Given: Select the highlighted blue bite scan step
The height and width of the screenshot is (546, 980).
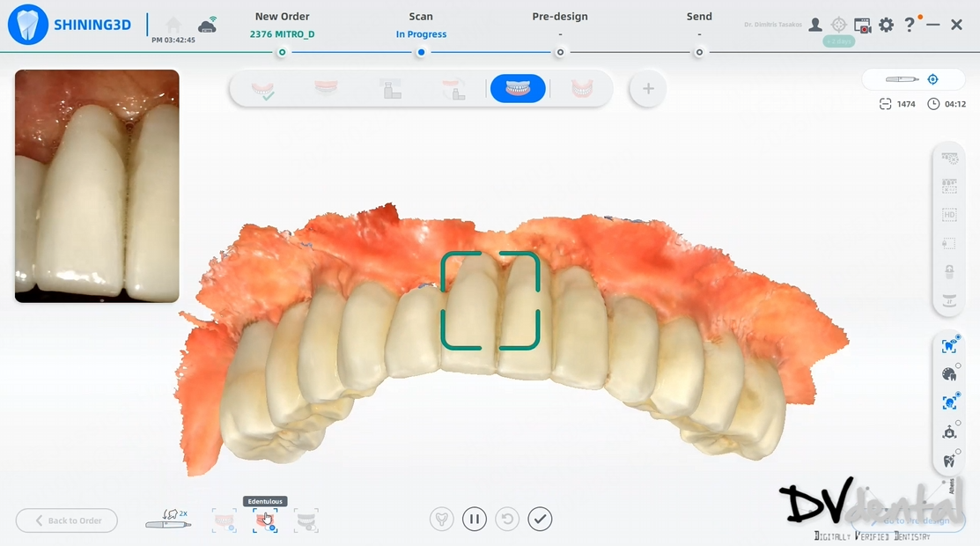Looking at the screenshot, I should (518, 89).
